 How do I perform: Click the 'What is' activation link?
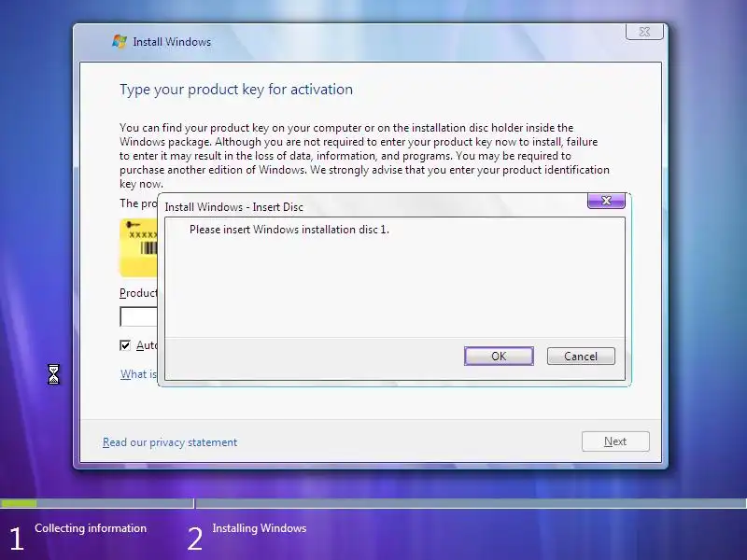138,374
